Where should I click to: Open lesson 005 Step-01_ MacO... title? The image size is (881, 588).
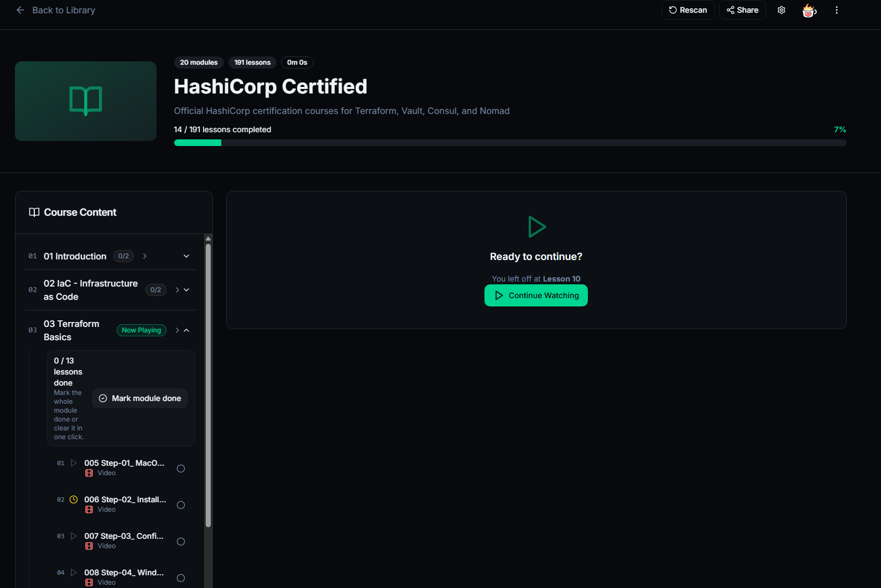[124, 463]
